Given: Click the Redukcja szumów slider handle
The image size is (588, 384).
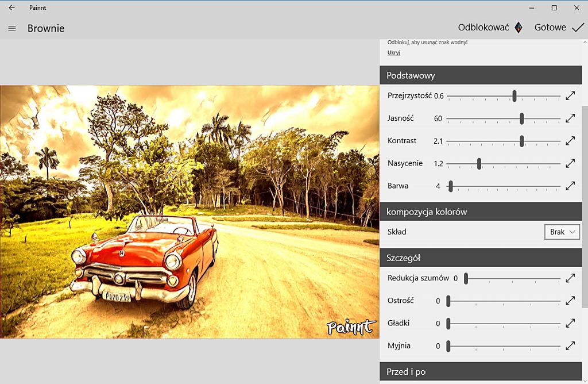Looking at the screenshot, I should coord(466,278).
